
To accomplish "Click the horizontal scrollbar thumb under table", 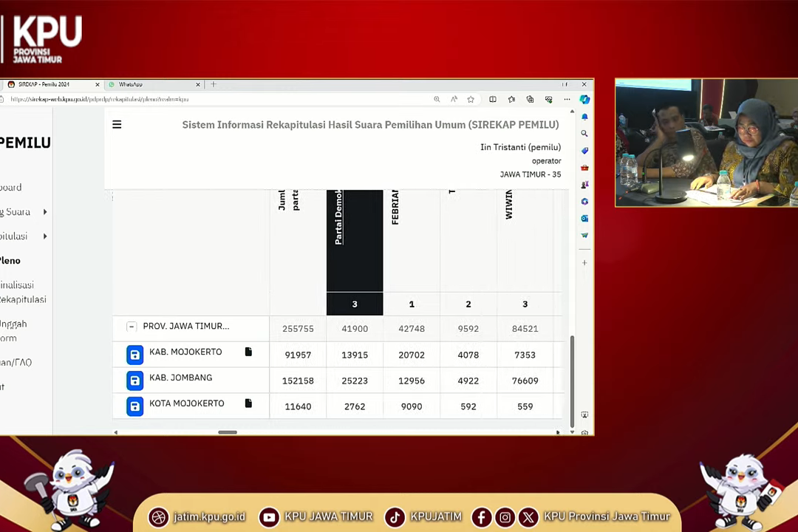I will 228,432.
